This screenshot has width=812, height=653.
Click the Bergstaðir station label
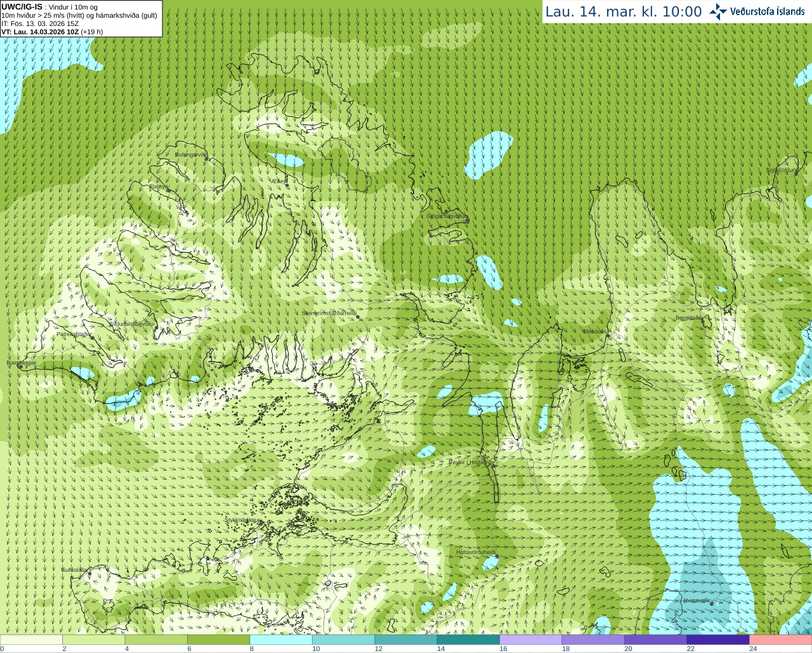coord(689,318)
